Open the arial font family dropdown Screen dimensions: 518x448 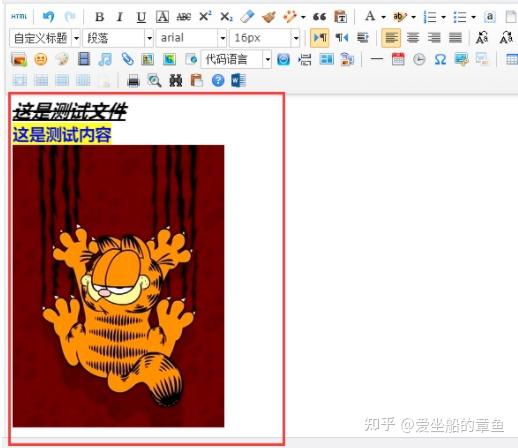192,38
